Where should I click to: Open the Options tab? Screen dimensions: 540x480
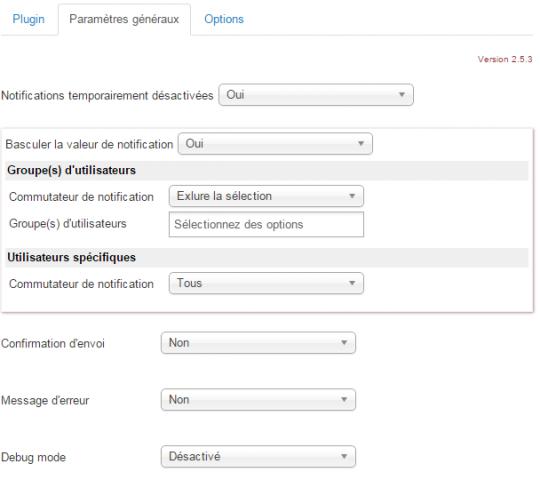(x=224, y=19)
